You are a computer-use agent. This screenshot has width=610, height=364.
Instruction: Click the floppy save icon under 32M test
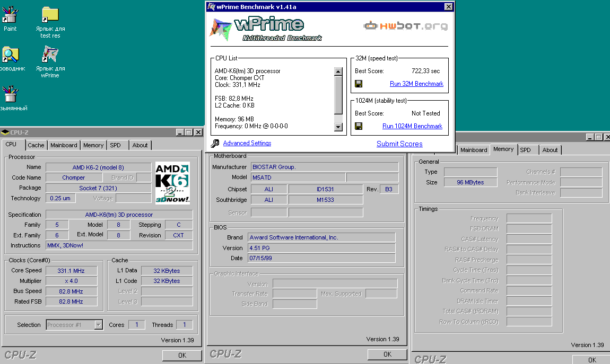coord(359,84)
